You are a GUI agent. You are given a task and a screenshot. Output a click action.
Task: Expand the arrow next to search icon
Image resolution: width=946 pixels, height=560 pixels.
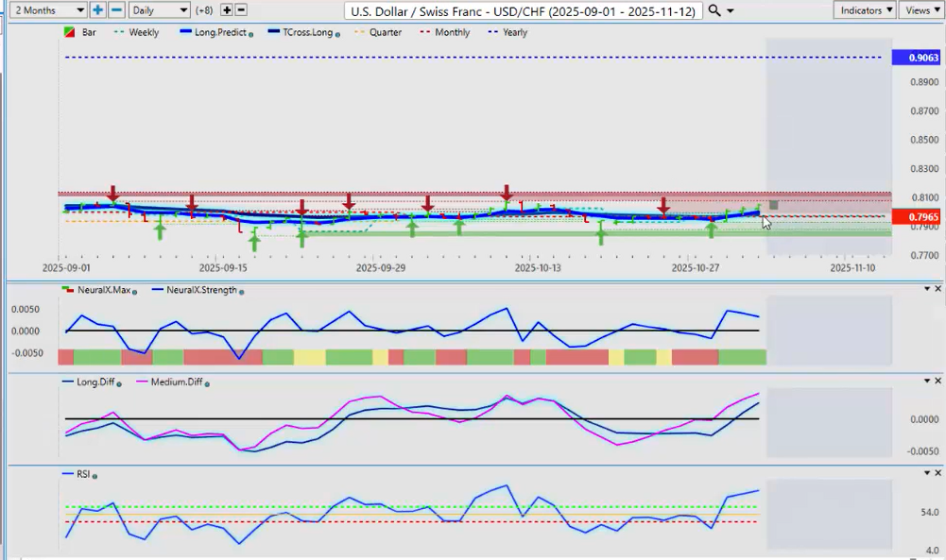tap(731, 11)
